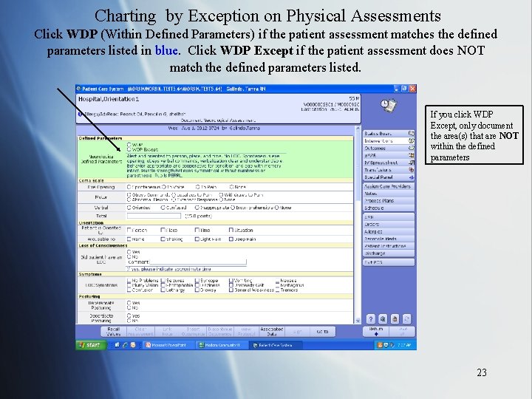Select the WDP radio button

point(129,145)
